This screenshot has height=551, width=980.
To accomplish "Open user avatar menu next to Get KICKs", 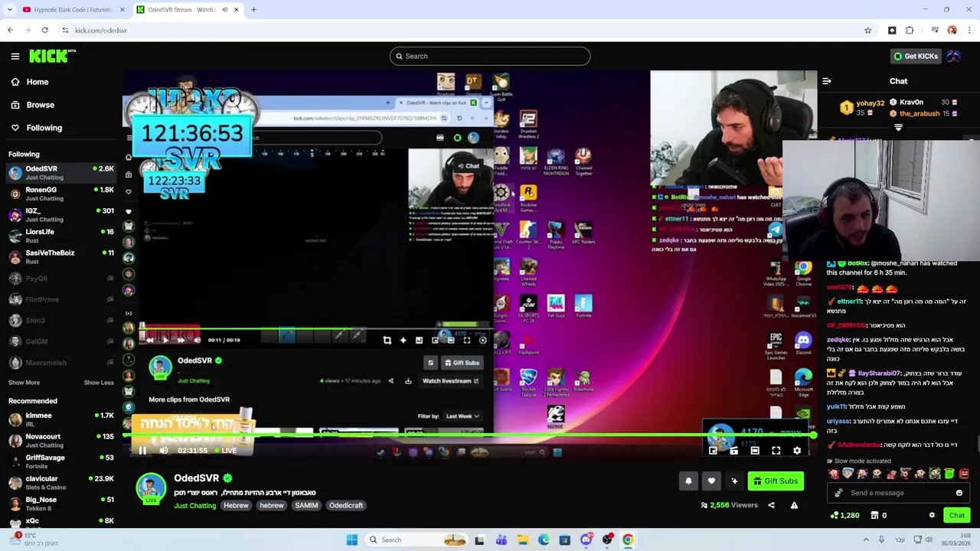I will 954,56.
